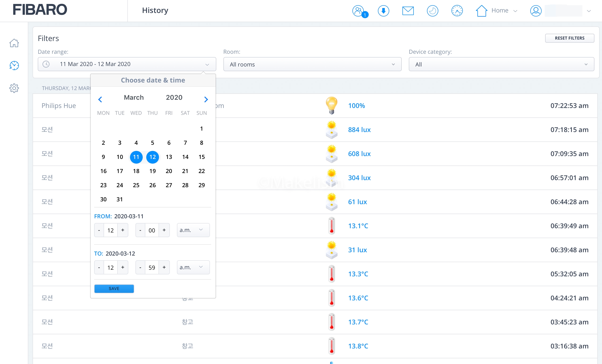Click the RESET FILTERS button
The width and height of the screenshot is (602, 364).
point(569,38)
